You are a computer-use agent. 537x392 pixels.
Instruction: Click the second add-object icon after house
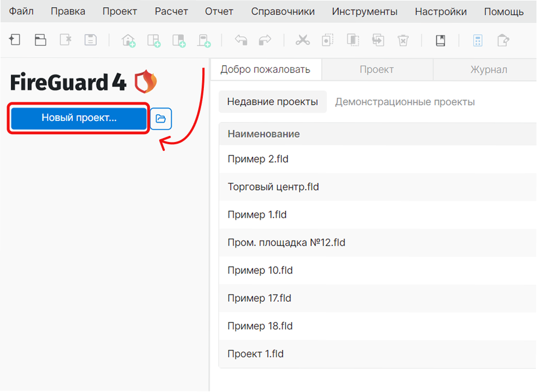click(154, 41)
